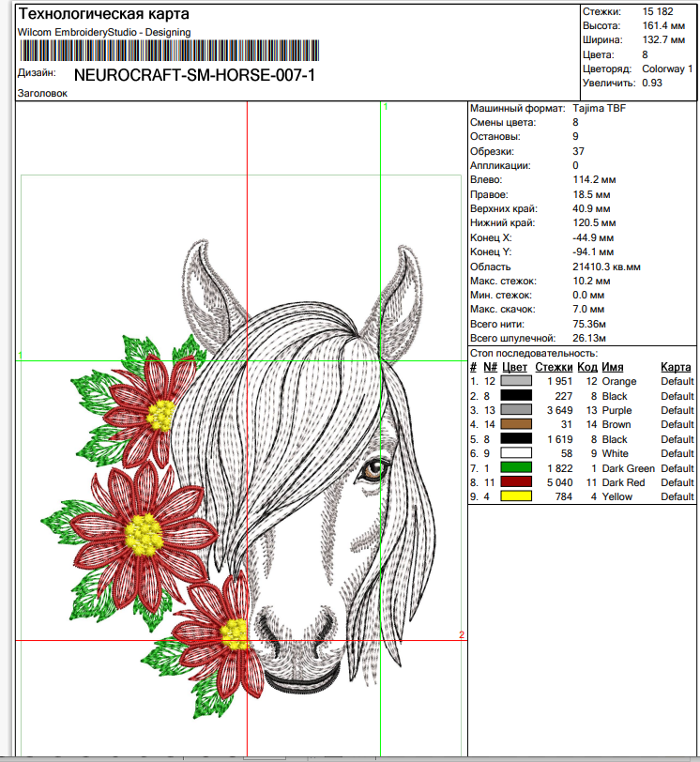Select the Dark Red thread swatch
This screenshot has height=762, width=700.
point(516,482)
